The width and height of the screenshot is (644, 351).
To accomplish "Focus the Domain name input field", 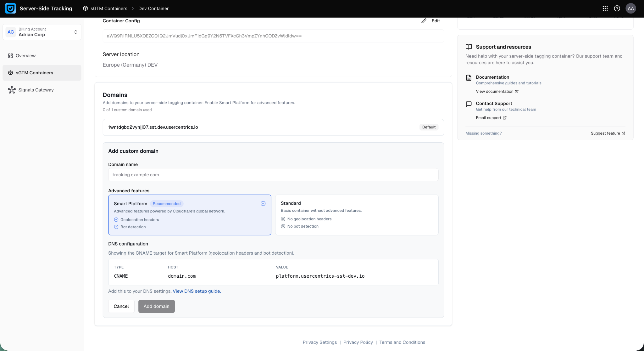I will coord(273,175).
